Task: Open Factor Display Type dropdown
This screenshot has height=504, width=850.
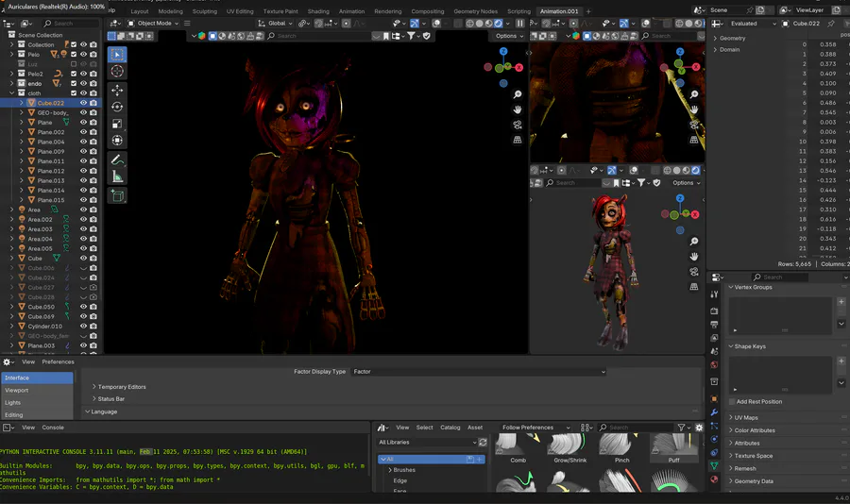Action: [479, 372]
